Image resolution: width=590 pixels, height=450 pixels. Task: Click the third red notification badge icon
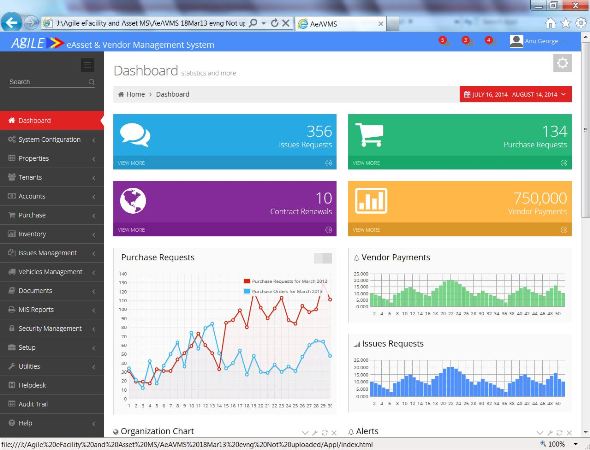[488, 40]
